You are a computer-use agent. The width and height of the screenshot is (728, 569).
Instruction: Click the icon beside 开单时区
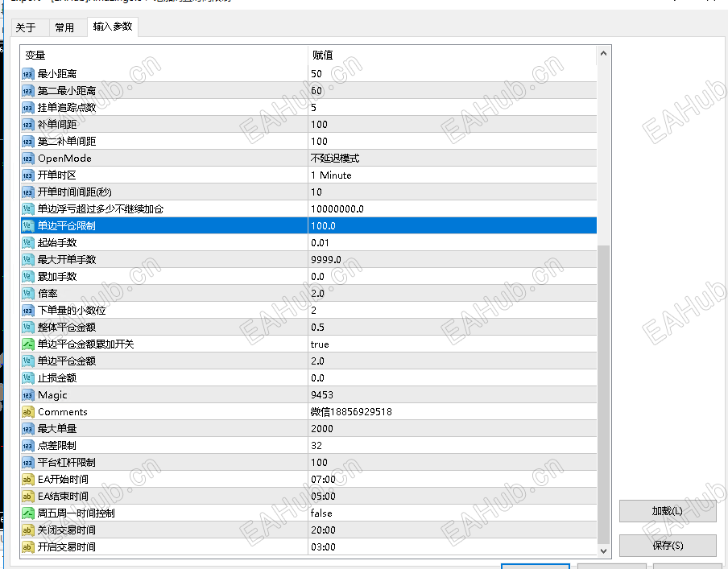pyautogui.click(x=28, y=175)
